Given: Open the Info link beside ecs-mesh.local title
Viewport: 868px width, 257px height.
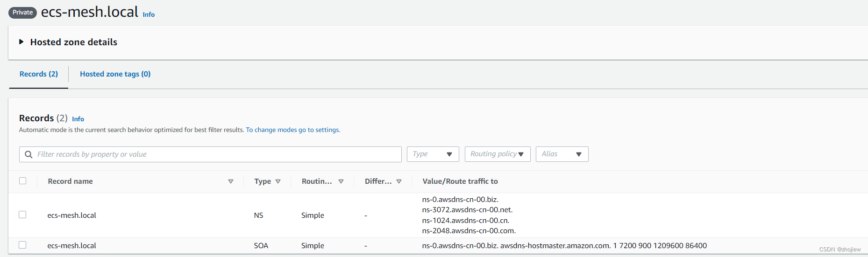Looking at the screenshot, I should click(x=149, y=14).
